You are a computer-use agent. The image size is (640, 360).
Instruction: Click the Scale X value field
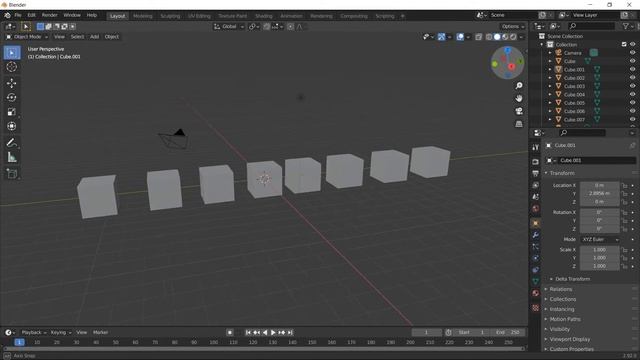599,250
